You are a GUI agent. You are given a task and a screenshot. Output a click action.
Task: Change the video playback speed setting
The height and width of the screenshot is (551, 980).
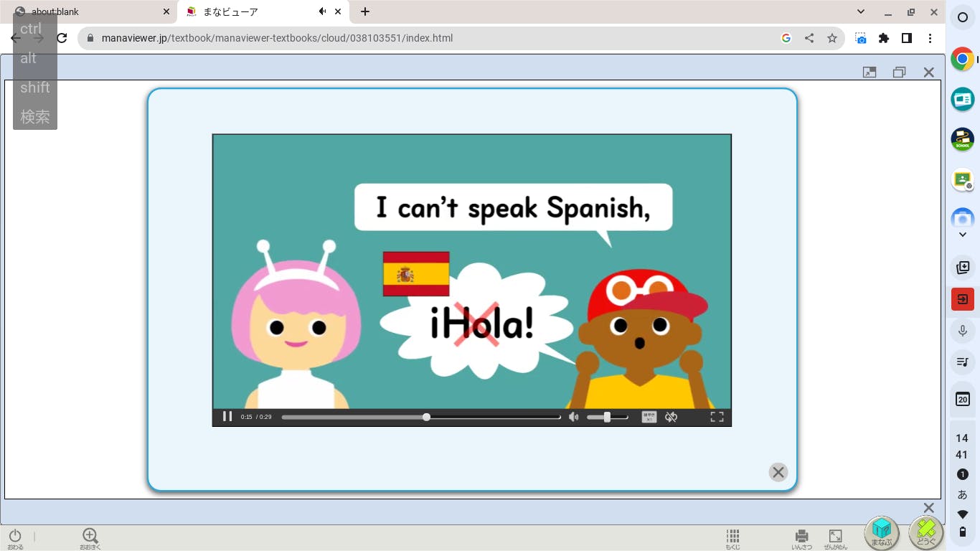point(649,417)
